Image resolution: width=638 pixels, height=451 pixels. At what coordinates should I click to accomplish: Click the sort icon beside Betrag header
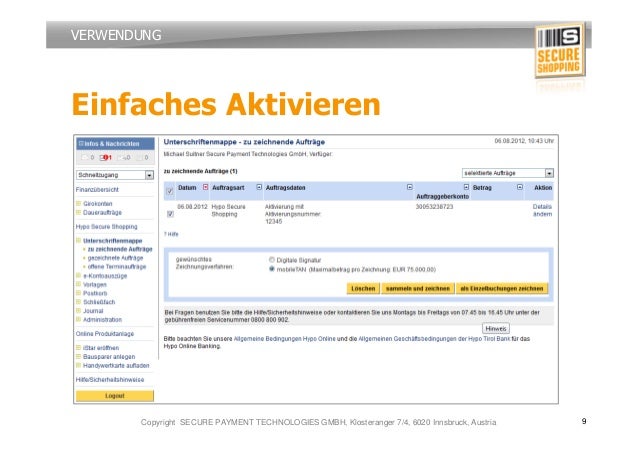tap(520, 187)
